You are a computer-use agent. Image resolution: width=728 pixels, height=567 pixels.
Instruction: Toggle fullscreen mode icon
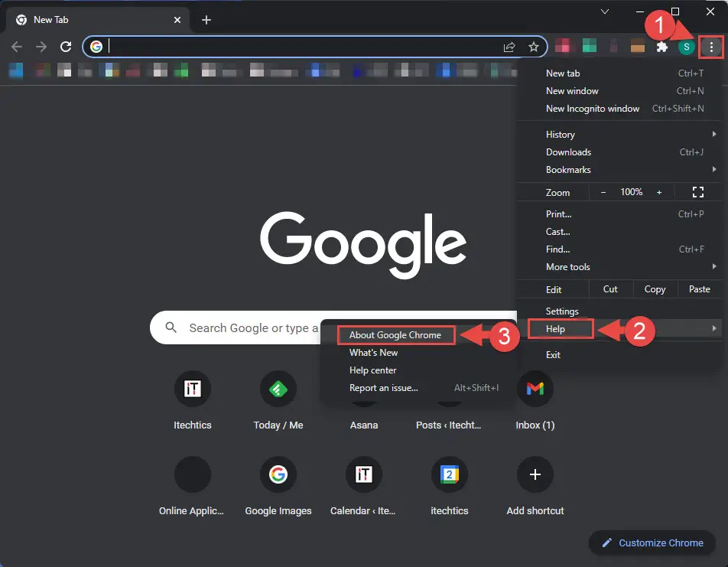[x=698, y=192]
